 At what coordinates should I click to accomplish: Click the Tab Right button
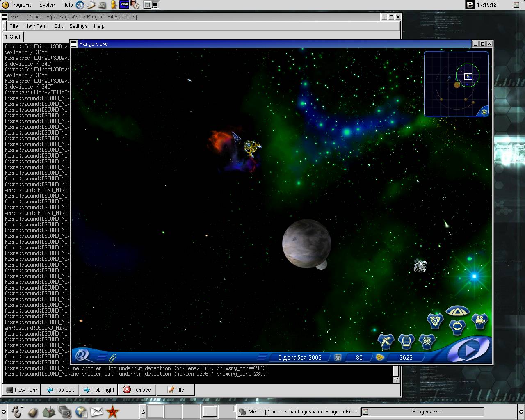tap(98, 390)
